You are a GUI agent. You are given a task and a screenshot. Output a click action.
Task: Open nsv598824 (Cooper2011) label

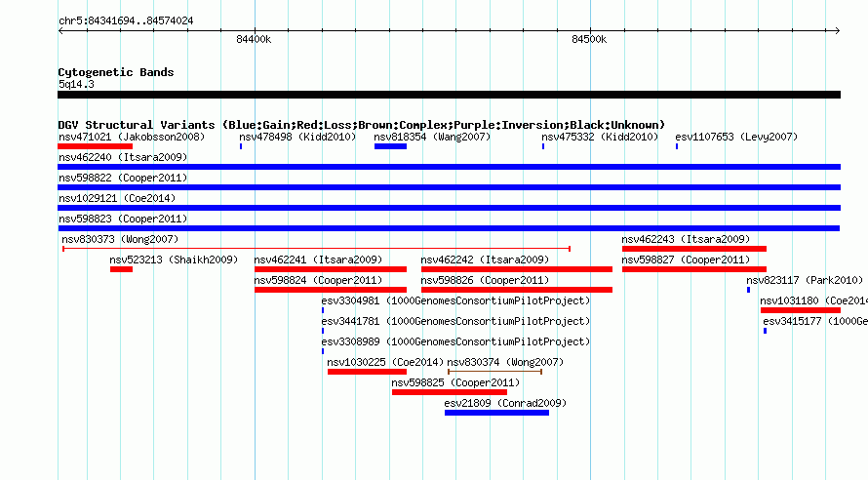318,280
